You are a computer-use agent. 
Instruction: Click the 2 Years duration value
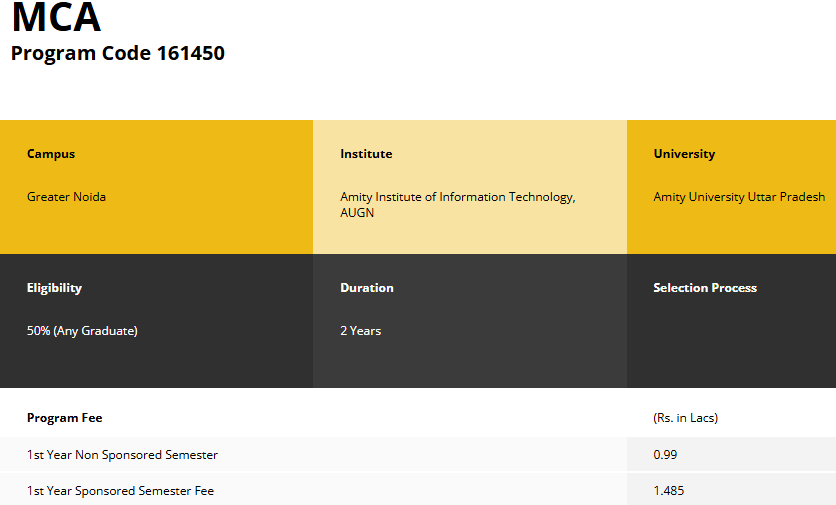pos(360,331)
